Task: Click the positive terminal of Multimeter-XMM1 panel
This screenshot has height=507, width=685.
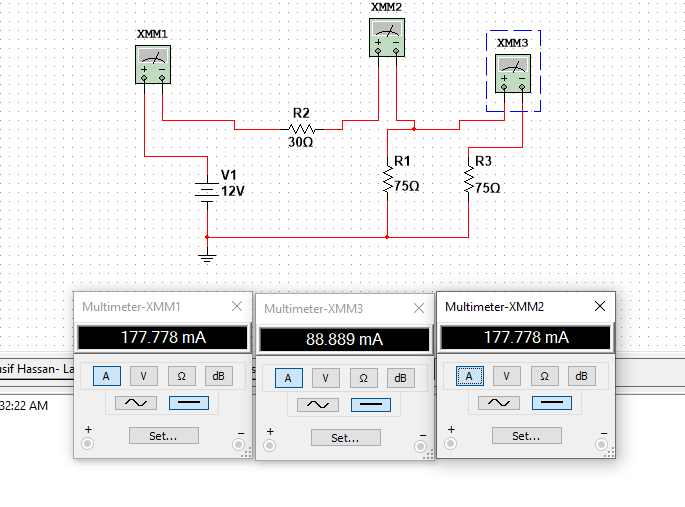Action: (88, 444)
